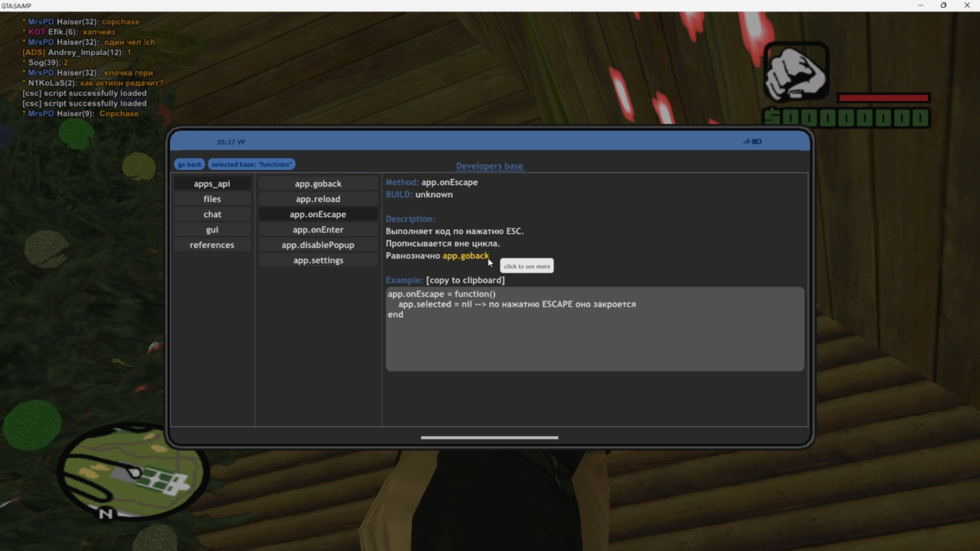Viewport: 980px width, 551px height.
Task: Open app.disablePopup method entry
Action: [x=318, y=245]
